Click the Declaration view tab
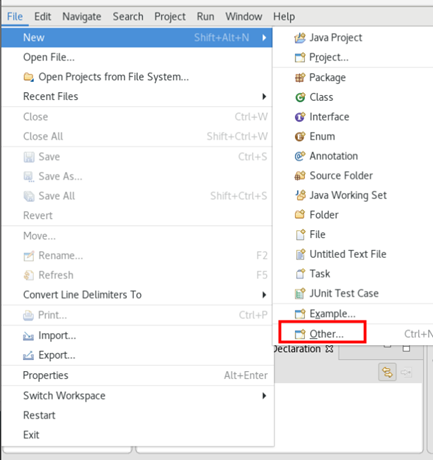Viewport: 433px width, 460px height. pos(303,349)
